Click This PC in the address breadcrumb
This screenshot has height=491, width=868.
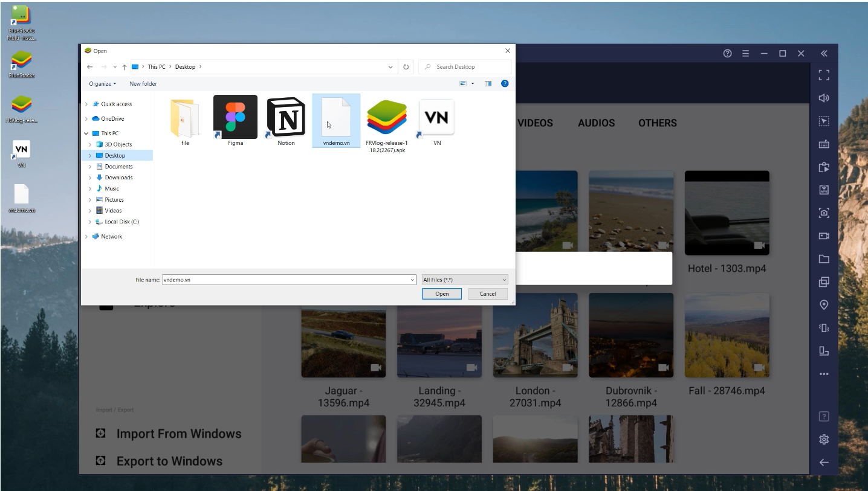click(157, 67)
